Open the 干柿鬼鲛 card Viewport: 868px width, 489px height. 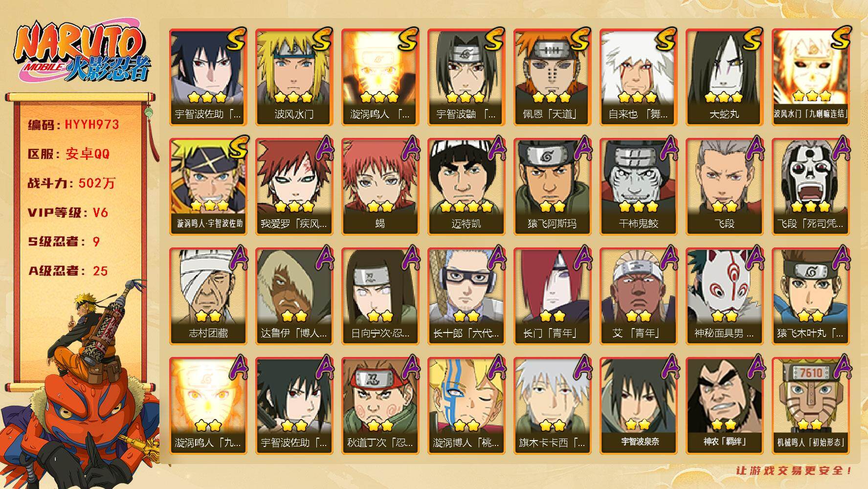pyautogui.click(x=638, y=186)
